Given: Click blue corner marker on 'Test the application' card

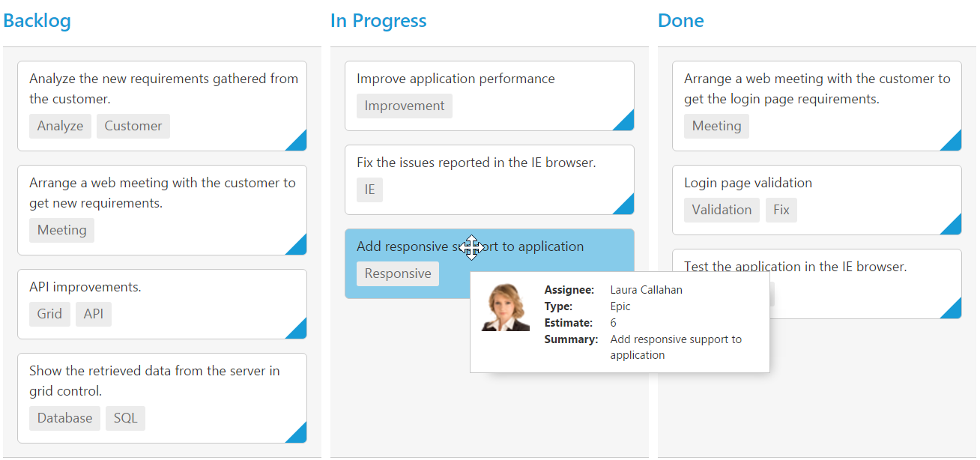Looking at the screenshot, I should pos(954,311).
